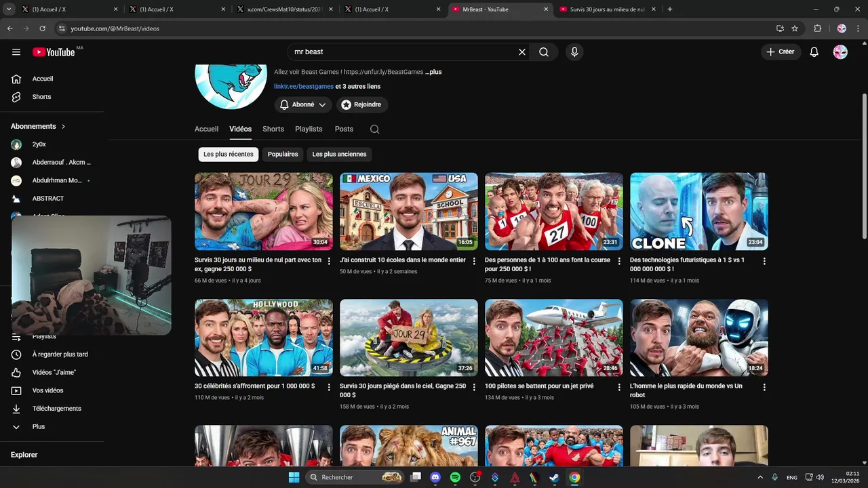Open the Windows Start menu
This screenshot has width=868, height=488.
tap(294, 477)
